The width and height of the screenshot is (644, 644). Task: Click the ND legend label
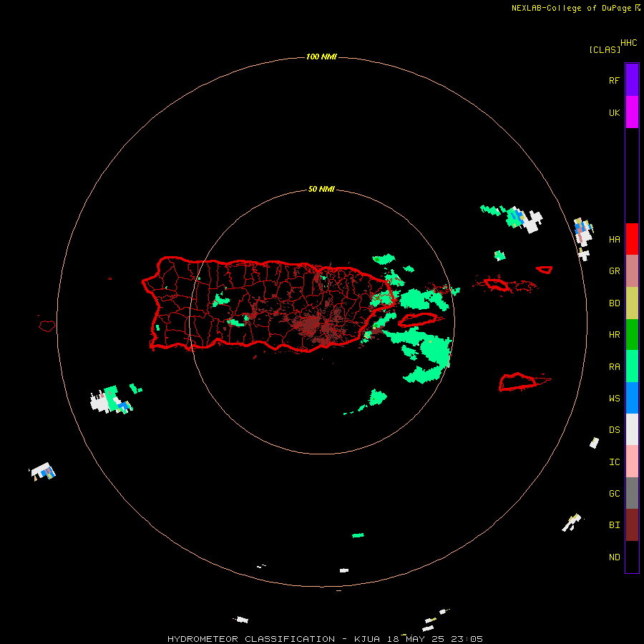[614, 557]
